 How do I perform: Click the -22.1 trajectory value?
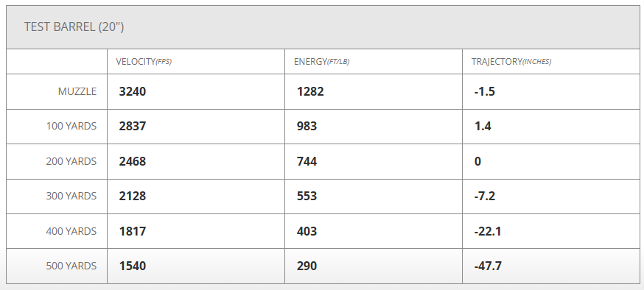[x=488, y=231]
